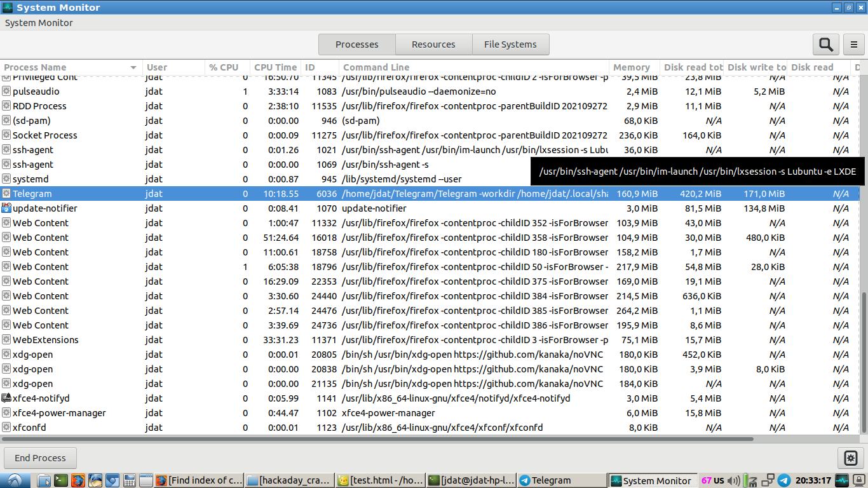The height and width of the screenshot is (488, 868).
Task: Switch to the File Systems tab
Action: point(510,44)
